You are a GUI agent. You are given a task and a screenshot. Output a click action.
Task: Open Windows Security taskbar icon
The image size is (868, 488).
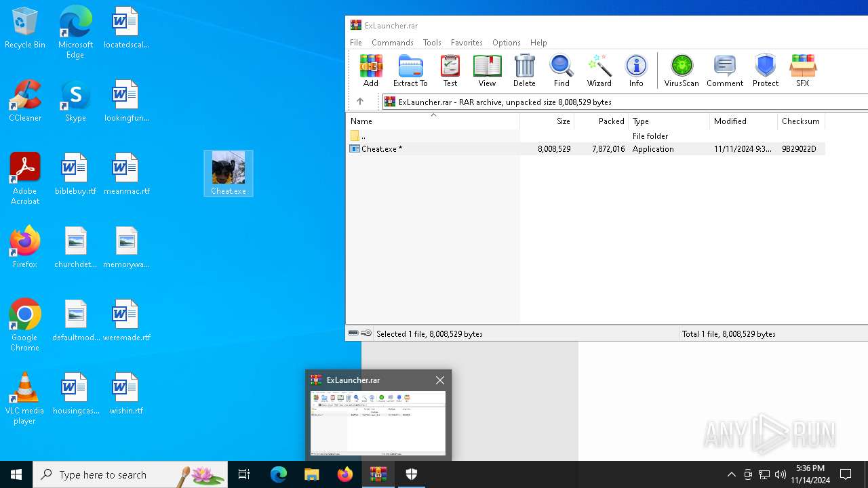pyautogui.click(x=412, y=474)
